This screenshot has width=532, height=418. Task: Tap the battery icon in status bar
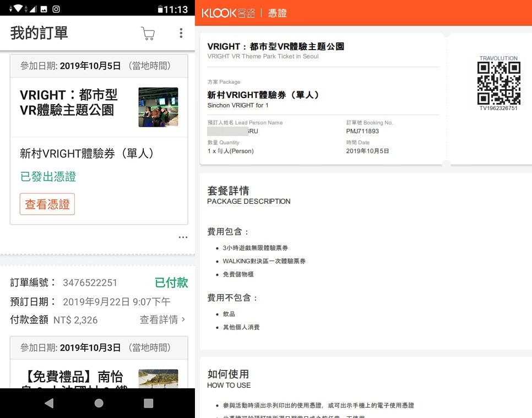160,9
